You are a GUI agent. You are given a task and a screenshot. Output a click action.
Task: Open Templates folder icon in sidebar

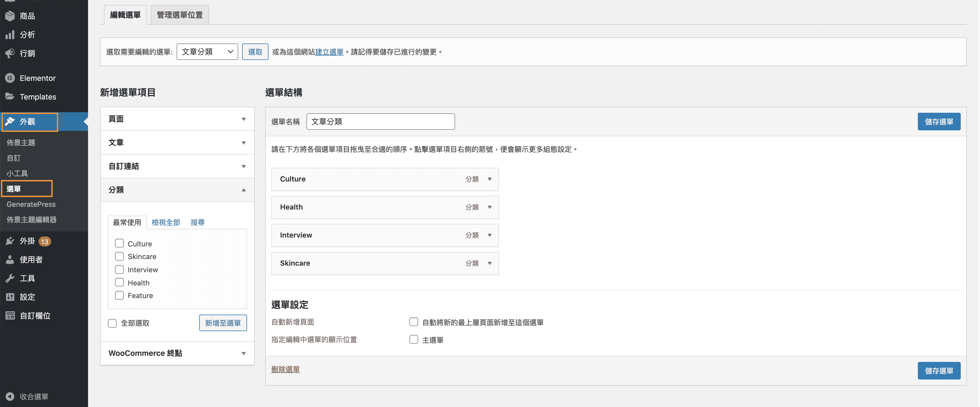click(10, 96)
